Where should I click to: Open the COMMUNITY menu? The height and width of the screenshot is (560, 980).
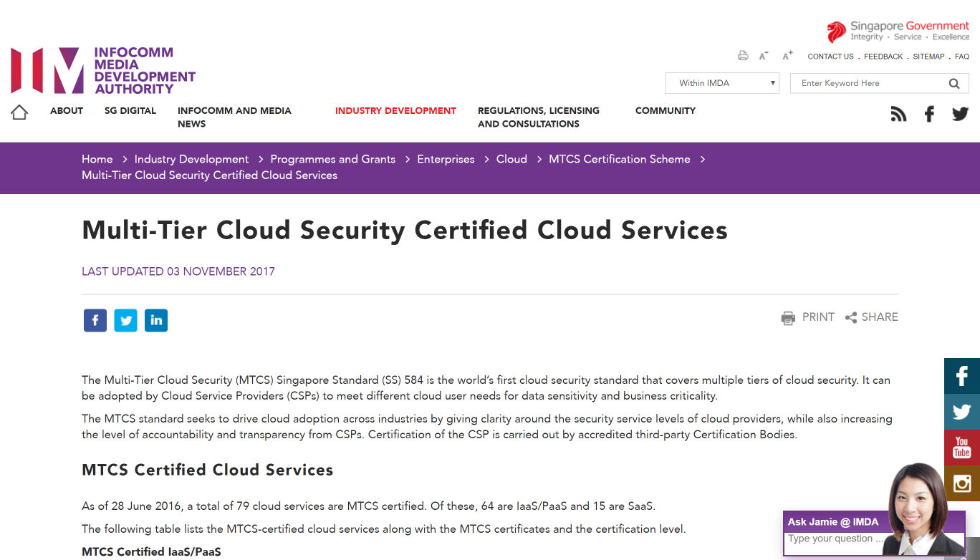[666, 111]
